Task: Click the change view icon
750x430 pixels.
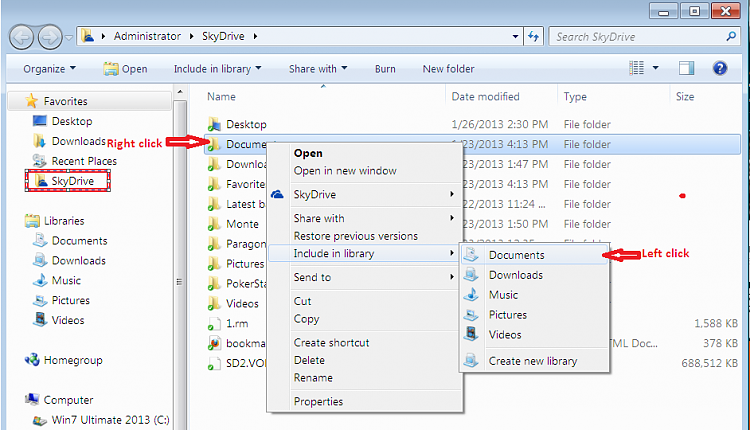Action: [637, 68]
